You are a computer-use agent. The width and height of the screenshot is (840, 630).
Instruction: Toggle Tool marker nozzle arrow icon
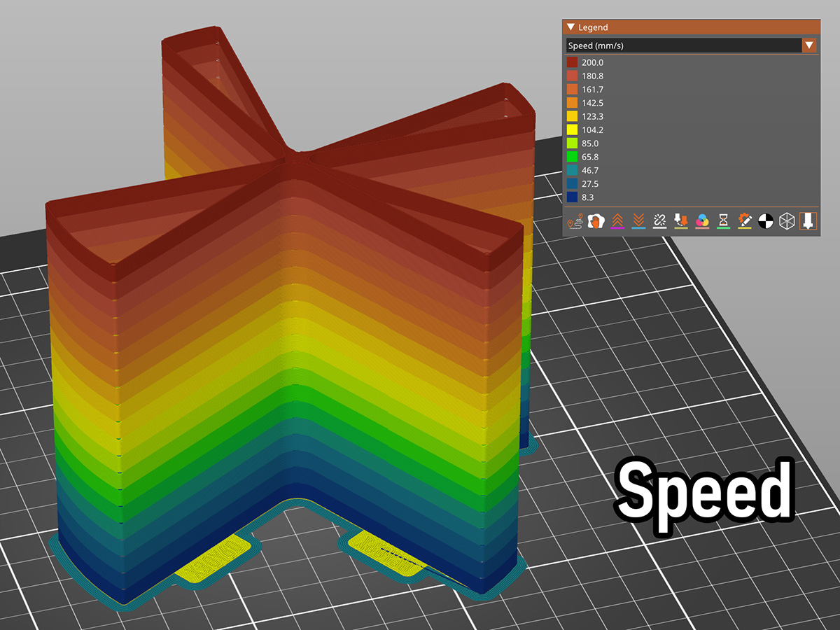pyautogui.click(x=808, y=221)
